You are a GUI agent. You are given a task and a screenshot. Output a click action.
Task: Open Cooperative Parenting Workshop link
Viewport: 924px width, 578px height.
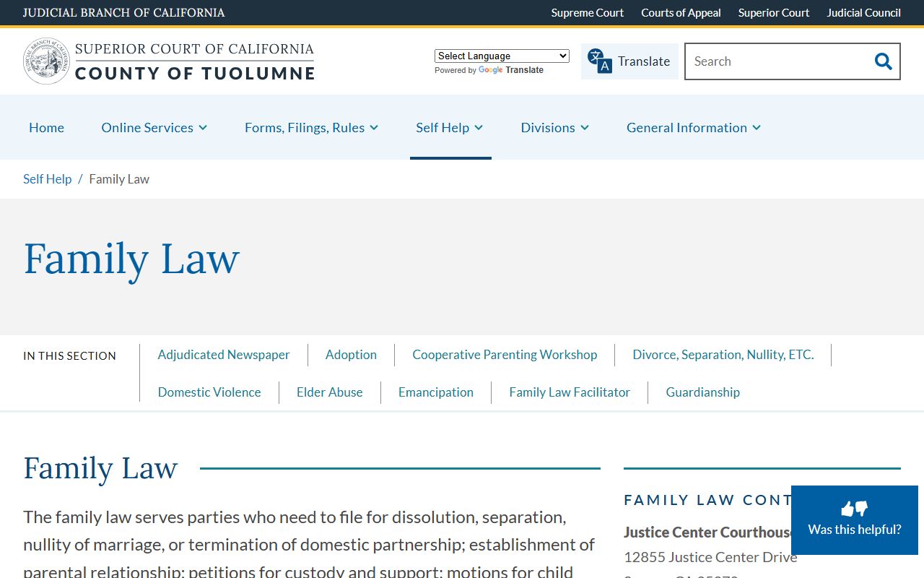(505, 355)
